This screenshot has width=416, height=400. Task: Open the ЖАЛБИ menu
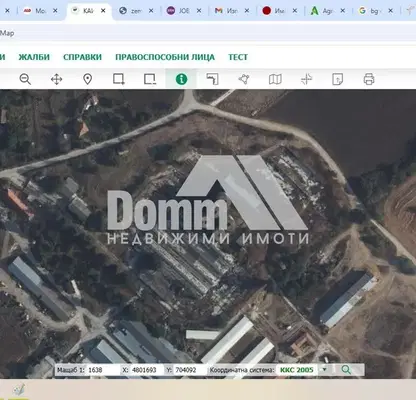coord(34,57)
